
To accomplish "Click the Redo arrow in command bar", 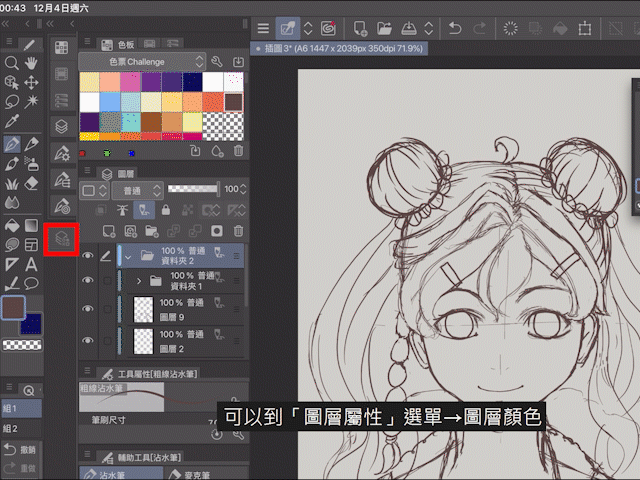I will point(479,28).
